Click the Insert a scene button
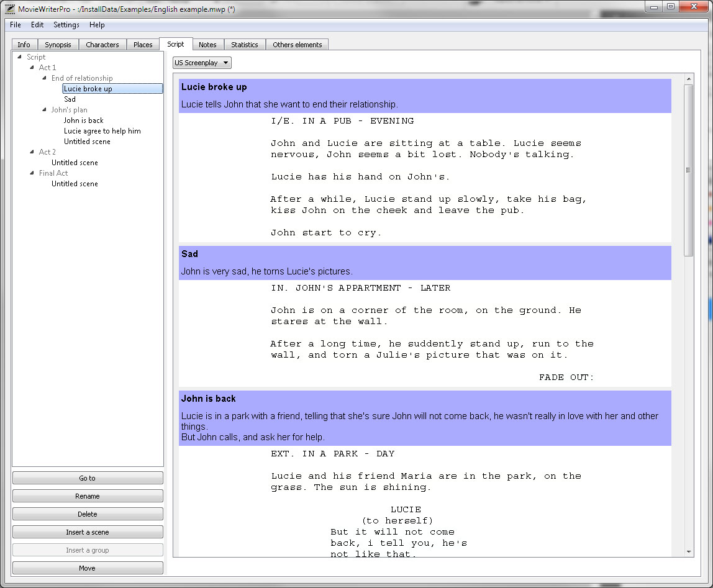Image resolution: width=713 pixels, height=588 pixels. pyautogui.click(x=88, y=532)
